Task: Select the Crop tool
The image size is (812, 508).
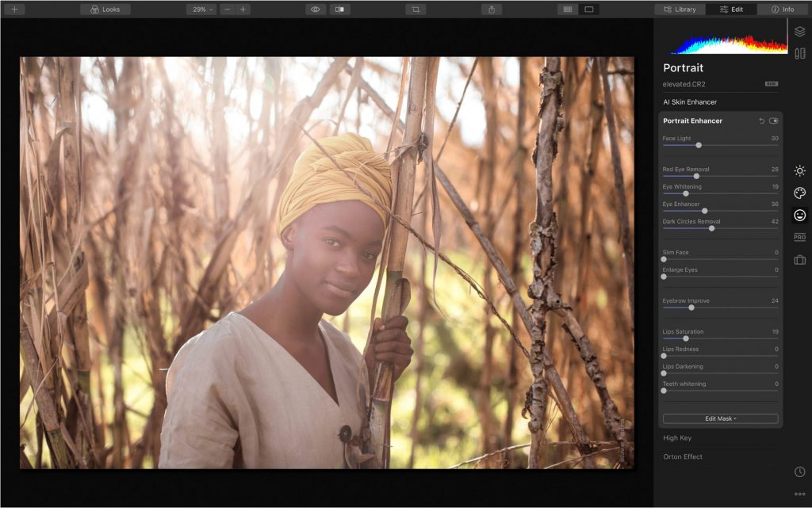Action: (x=416, y=10)
